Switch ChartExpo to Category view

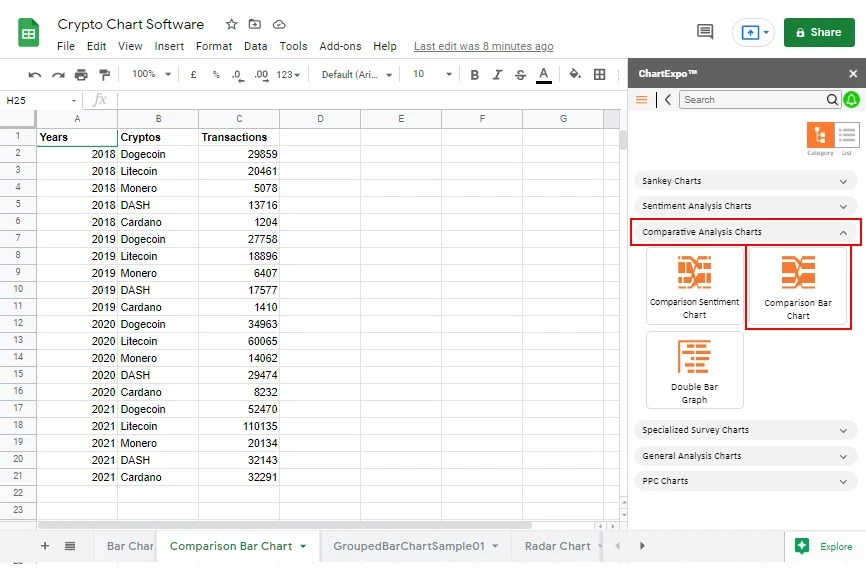tap(820, 134)
